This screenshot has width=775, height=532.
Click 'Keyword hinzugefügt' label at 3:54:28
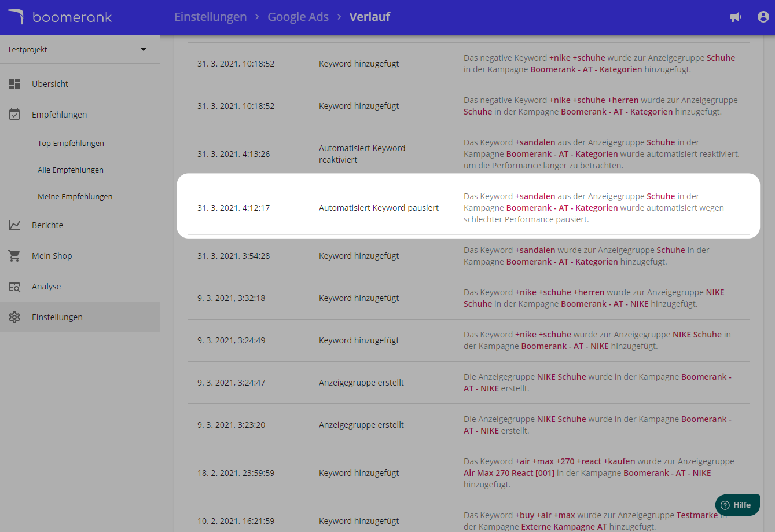tap(359, 256)
